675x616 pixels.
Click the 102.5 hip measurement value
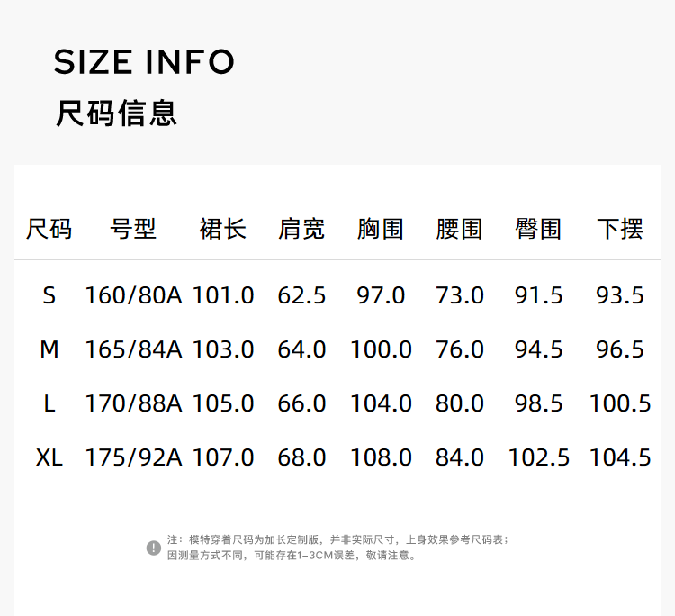539,457
